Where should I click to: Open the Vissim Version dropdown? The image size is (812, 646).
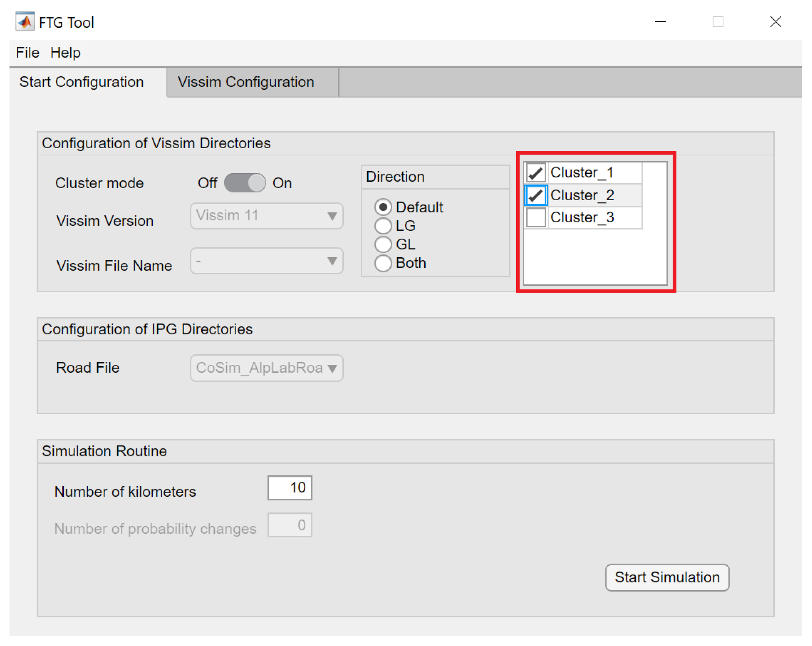pos(267,216)
